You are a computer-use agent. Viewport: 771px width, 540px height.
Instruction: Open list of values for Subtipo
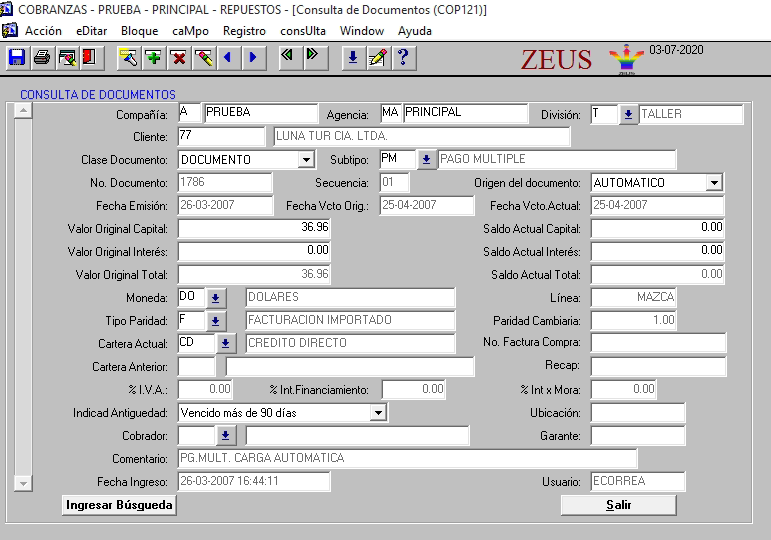click(x=427, y=160)
